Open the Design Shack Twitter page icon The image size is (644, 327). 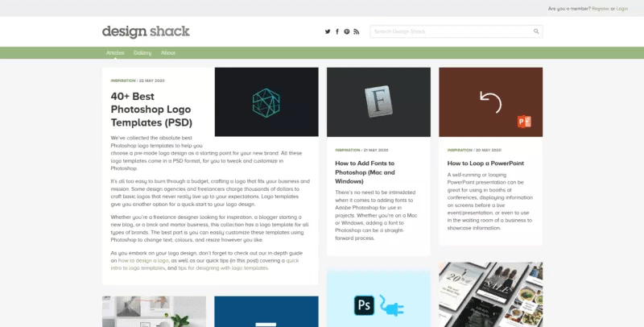coord(328,31)
